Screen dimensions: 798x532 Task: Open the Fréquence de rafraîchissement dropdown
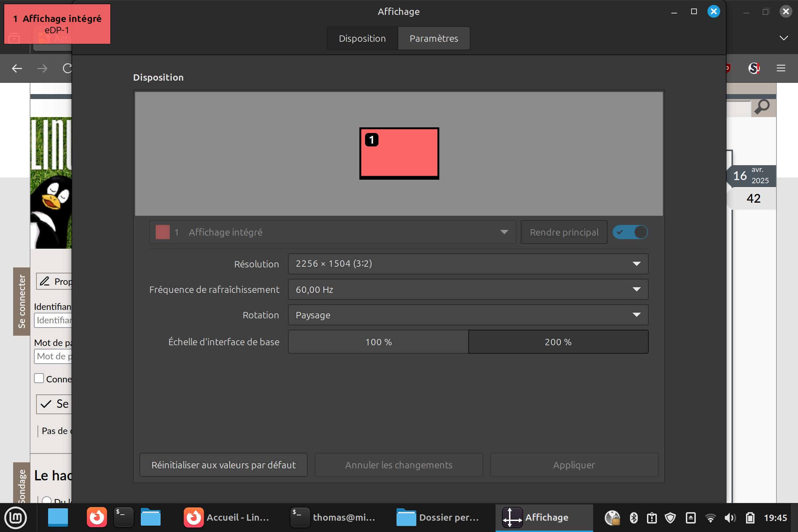[x=468, y=289]
